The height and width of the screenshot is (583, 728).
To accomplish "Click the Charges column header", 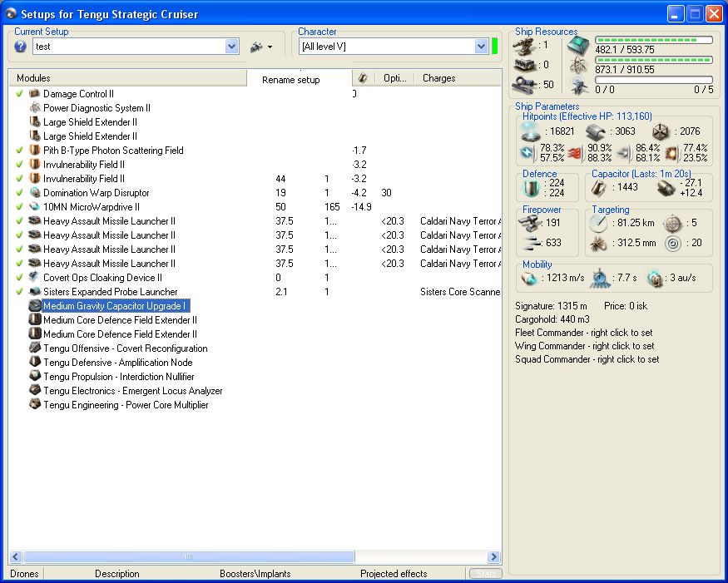I will point(438,78).
